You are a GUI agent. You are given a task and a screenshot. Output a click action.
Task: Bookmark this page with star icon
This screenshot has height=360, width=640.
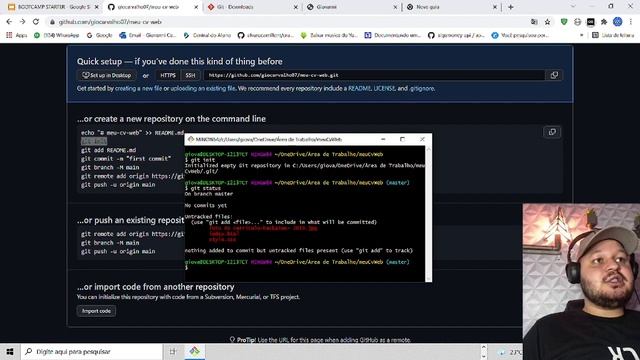click(547, 22)
